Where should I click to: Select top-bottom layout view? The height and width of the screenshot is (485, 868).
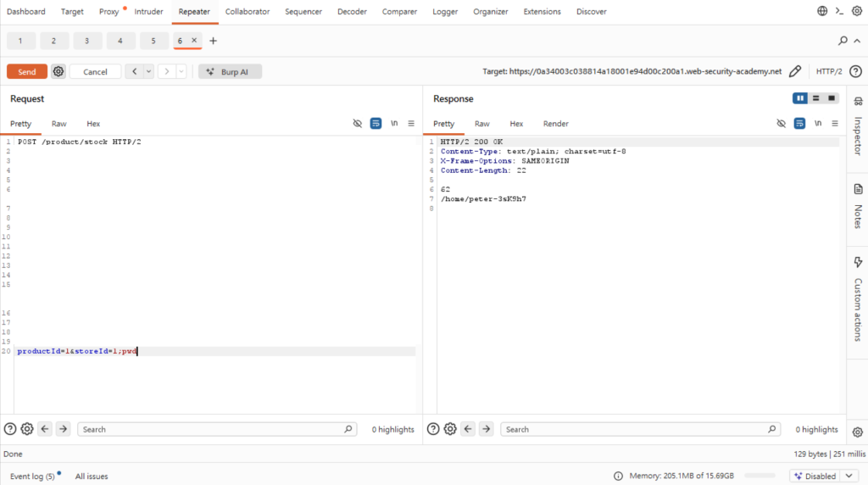tap(815, 98)
